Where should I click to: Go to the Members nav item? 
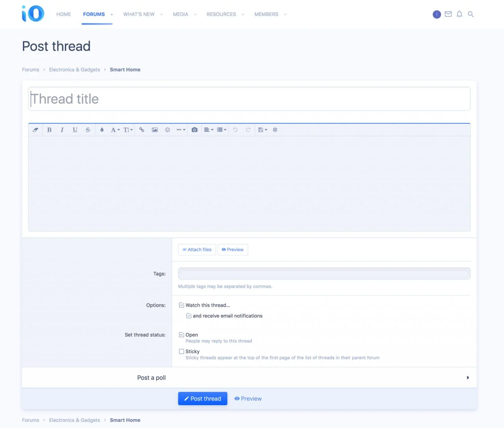[x=266, y=14]
